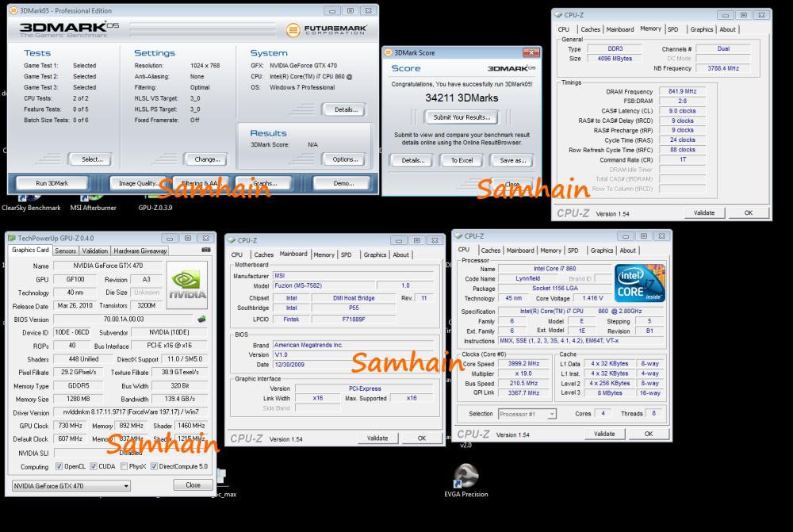Click the Options button under Results
The height and width of the screenshot is (532, 793).
point(345,159)
